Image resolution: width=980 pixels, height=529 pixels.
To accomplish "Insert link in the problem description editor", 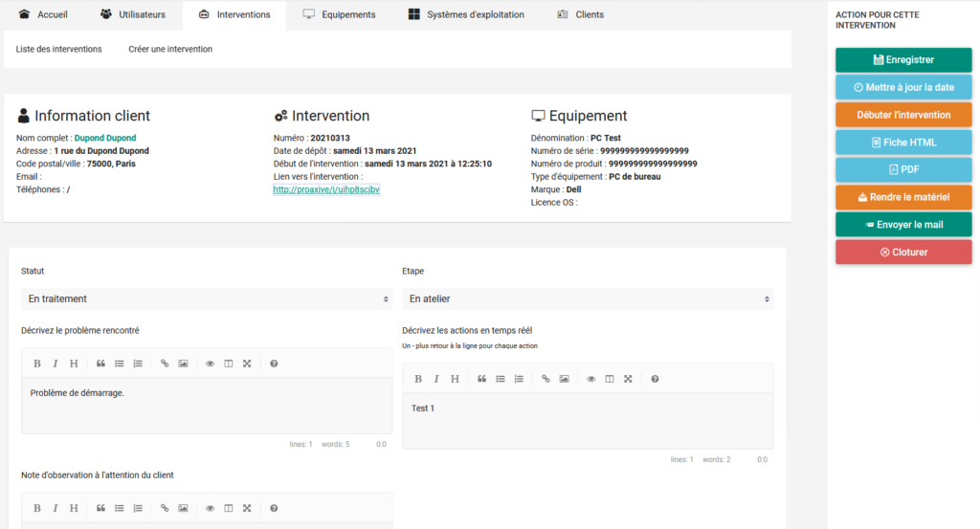I will [x=165, y=364].
